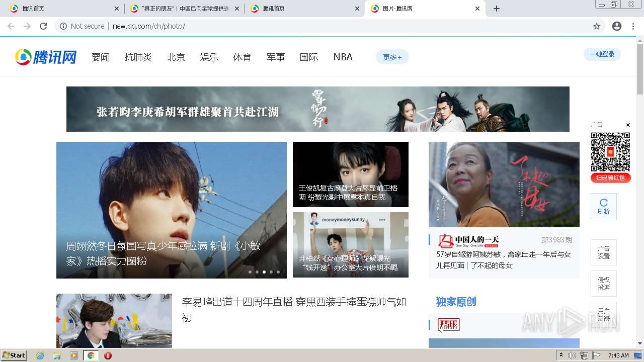Screen dimensions: 644x362
Task: Open 井柏然《女心理师》花絮 photo story
Action: tap(351, 245)
